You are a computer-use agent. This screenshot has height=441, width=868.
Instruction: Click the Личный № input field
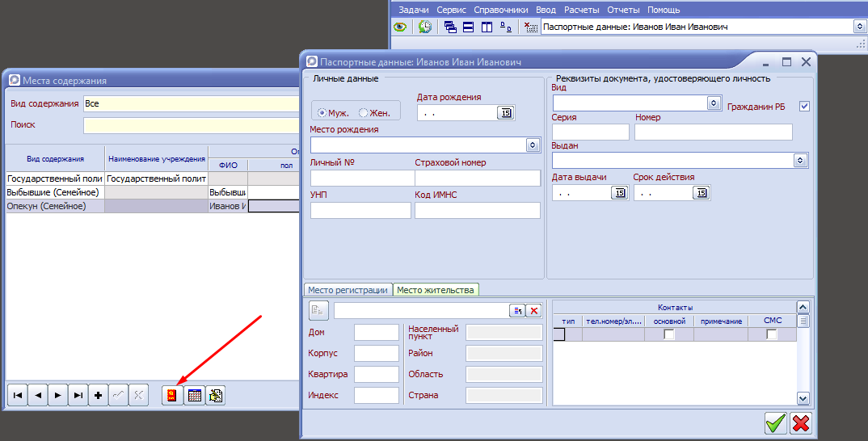pos(360,178)
